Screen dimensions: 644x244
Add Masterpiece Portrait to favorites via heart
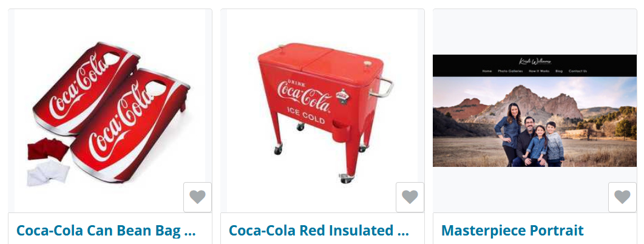pos(622,197)
